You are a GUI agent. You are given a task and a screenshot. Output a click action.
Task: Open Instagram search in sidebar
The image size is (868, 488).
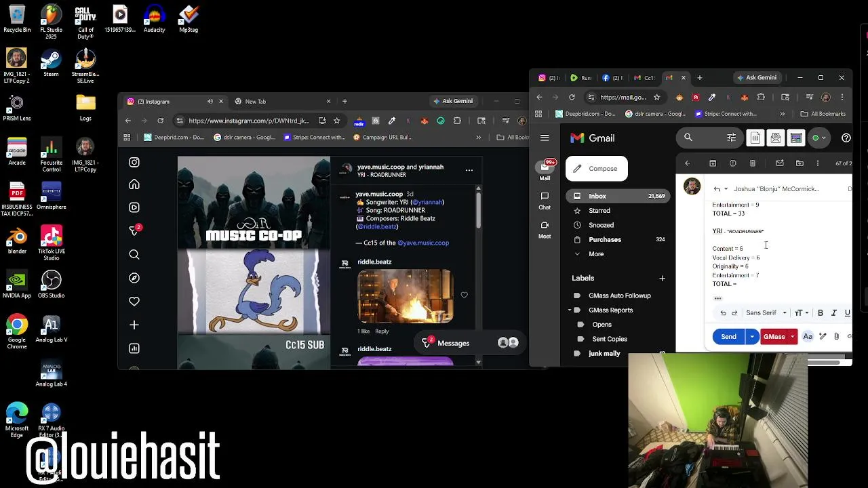(134, 255)
